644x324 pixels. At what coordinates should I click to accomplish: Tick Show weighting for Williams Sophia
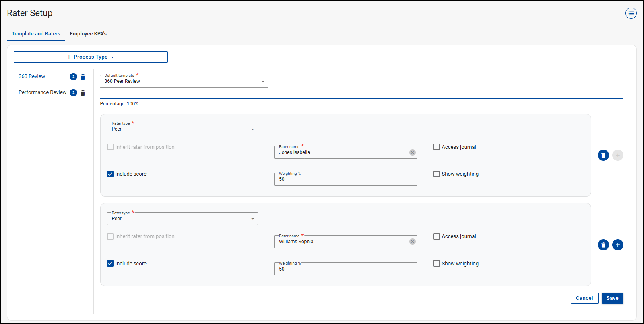coord(437,263)
